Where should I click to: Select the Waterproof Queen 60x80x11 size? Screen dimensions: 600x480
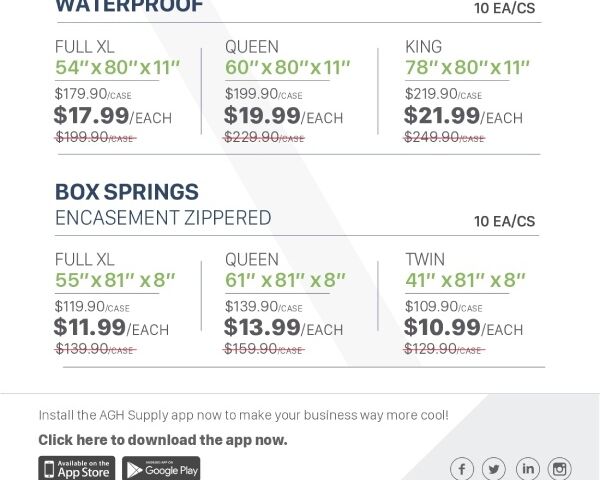click(287, 68)
